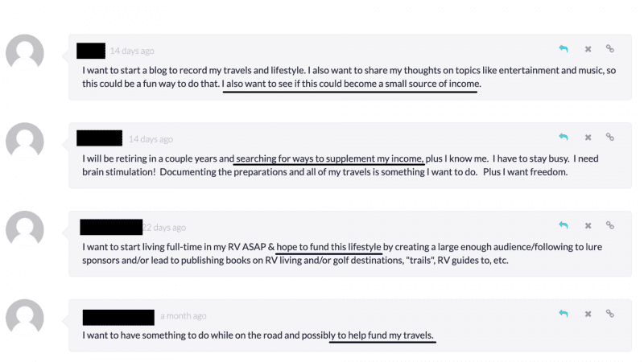
Task: Copy link of the first comment
Action: (x=610, y=49)
